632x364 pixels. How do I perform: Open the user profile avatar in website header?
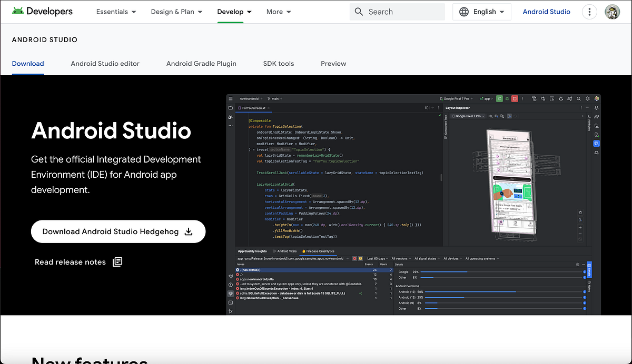coord(613,12)
